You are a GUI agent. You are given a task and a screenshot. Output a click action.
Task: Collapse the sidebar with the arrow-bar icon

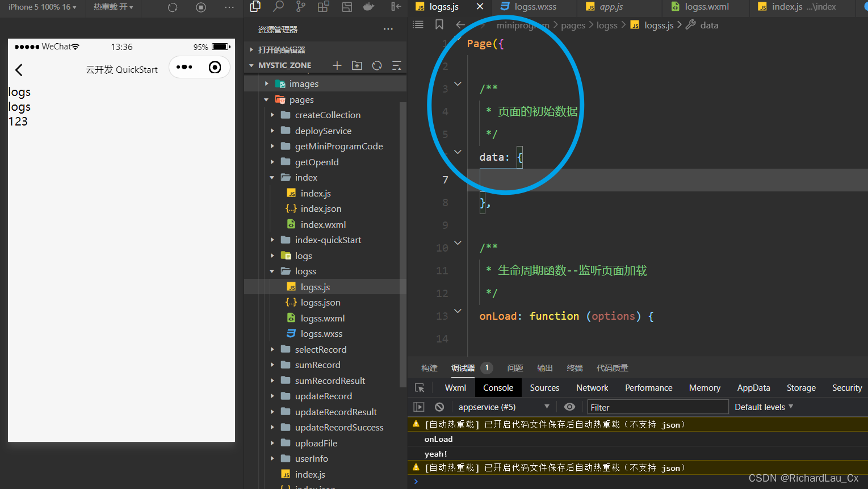point(396,7)
